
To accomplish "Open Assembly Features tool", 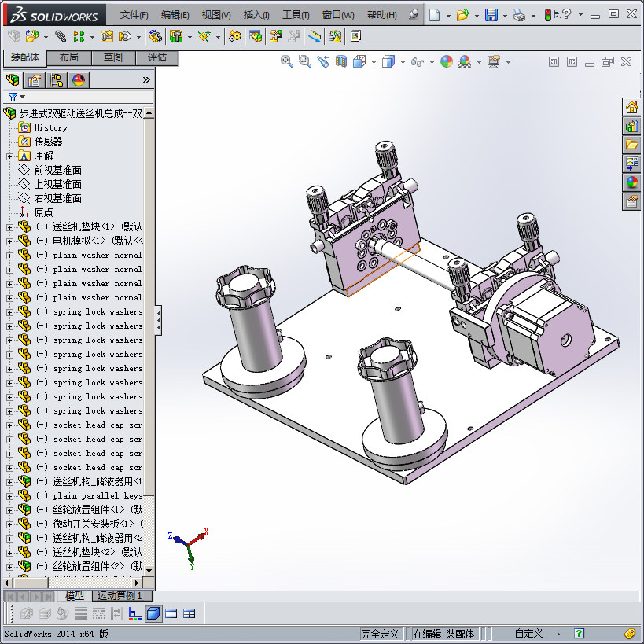I will (x=176, y=36).
